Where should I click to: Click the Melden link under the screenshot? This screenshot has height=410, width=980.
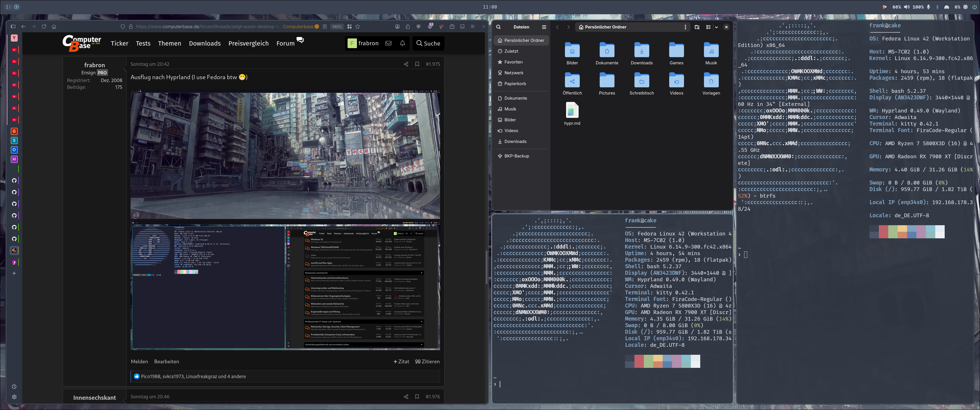pyautogui.click(x=139, y=361)
